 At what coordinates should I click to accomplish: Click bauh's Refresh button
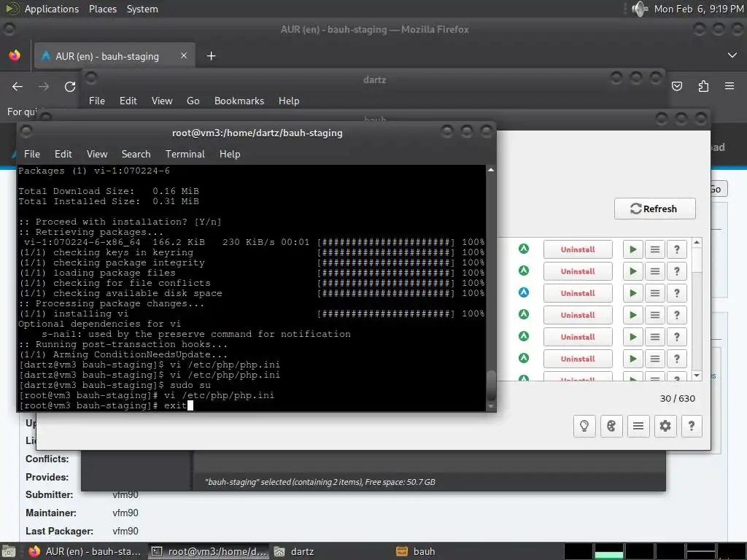654,209
